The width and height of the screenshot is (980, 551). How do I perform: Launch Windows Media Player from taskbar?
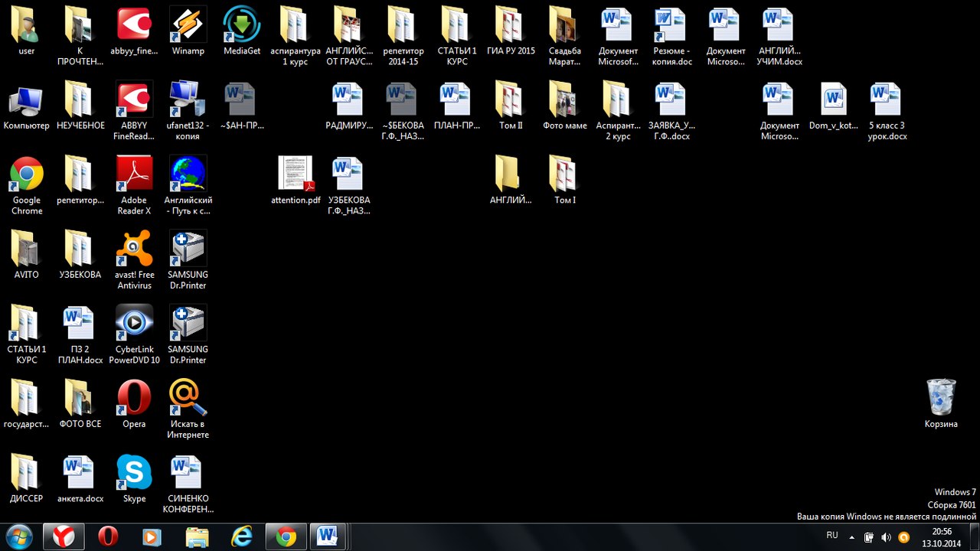point(152,536)
